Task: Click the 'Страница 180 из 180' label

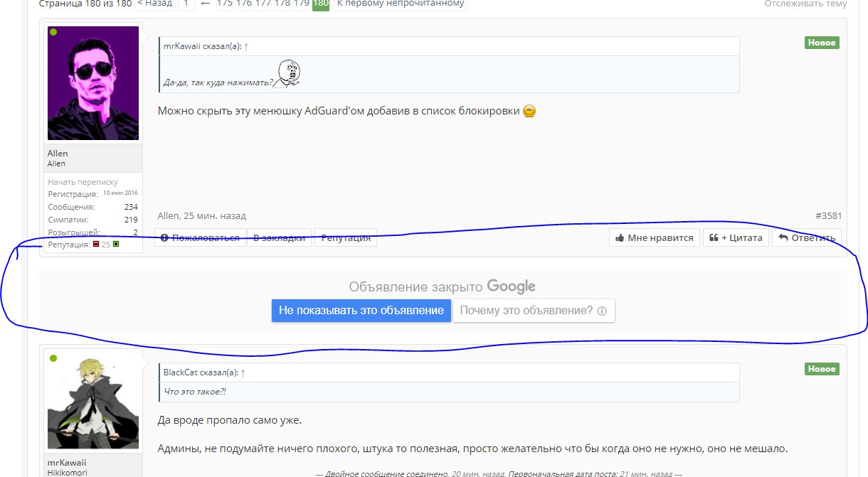Action: tap(85, 4)
